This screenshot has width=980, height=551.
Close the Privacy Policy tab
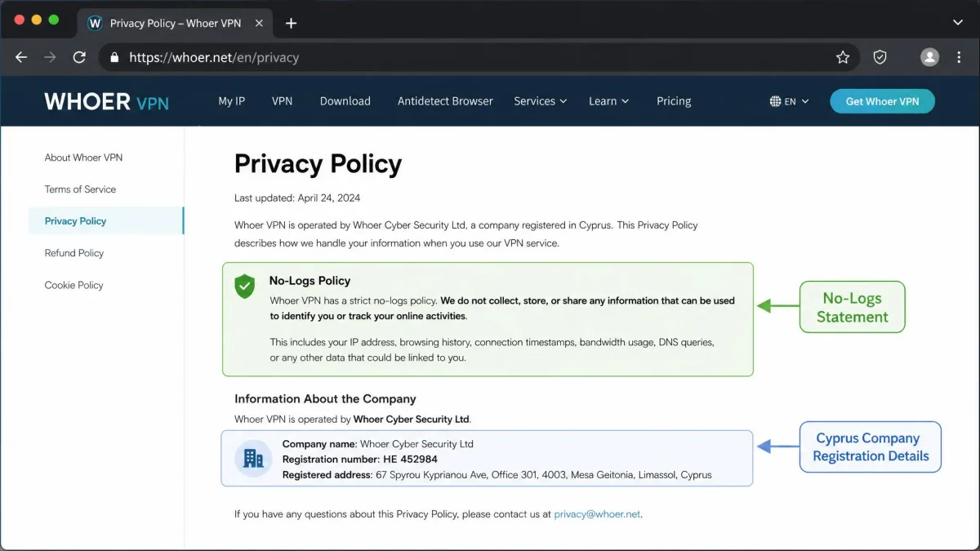[259, 23]
